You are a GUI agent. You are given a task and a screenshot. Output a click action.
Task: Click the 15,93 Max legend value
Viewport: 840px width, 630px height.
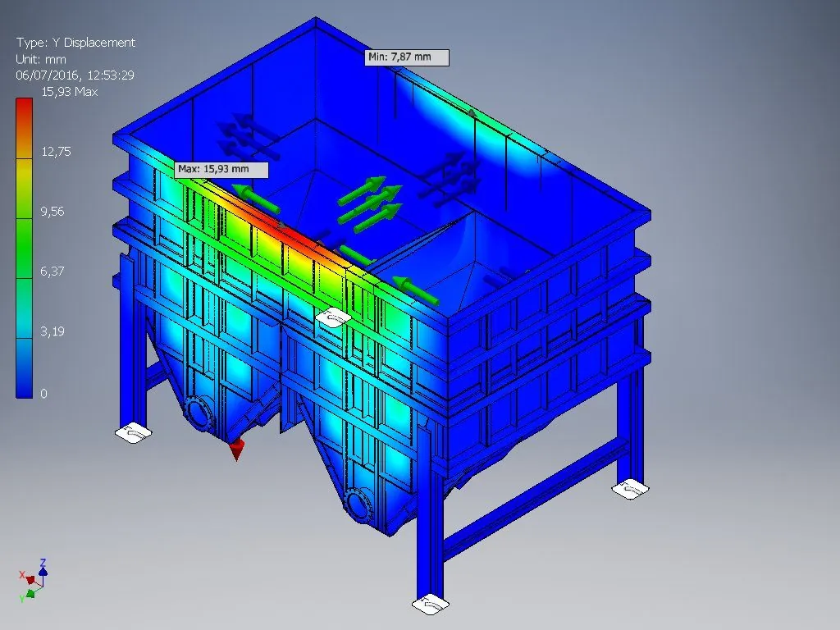tap(69, 92)
